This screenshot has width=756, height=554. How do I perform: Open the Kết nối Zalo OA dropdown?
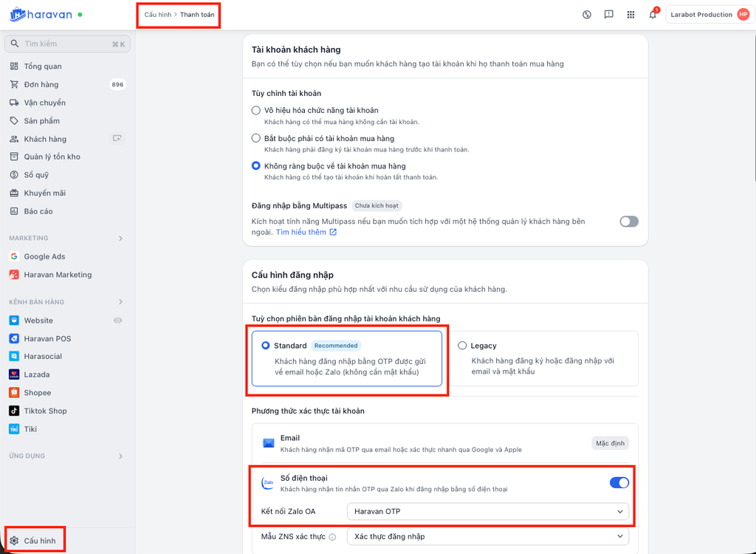(x=488, y=511)
